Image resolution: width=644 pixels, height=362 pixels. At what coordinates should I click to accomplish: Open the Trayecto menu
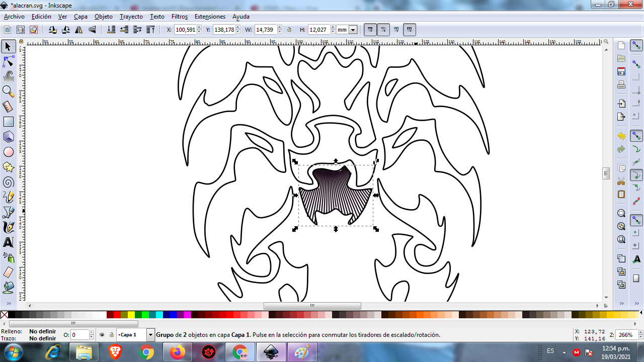click(x=131, y=17)
